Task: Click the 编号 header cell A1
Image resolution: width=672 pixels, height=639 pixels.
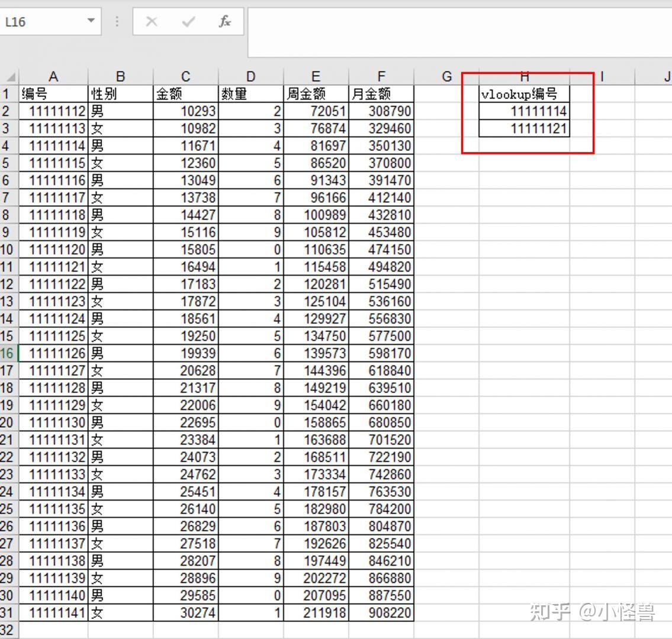Action: click(x=53, y=93)
